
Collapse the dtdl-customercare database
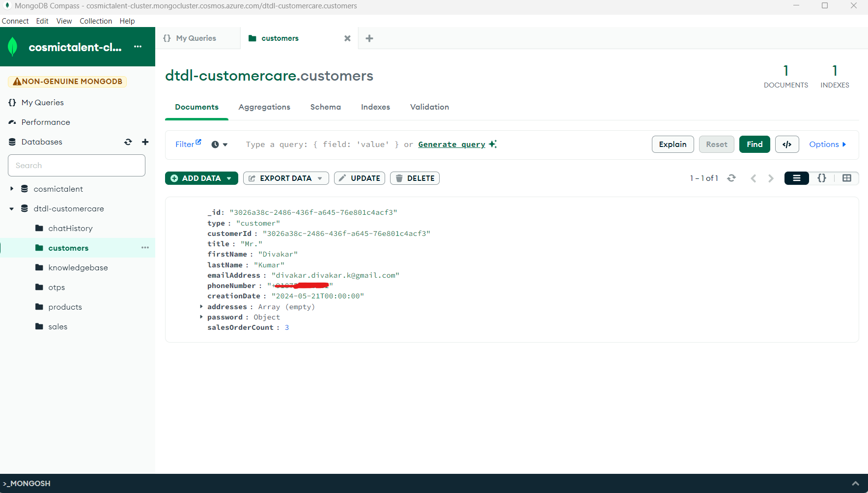12,208
